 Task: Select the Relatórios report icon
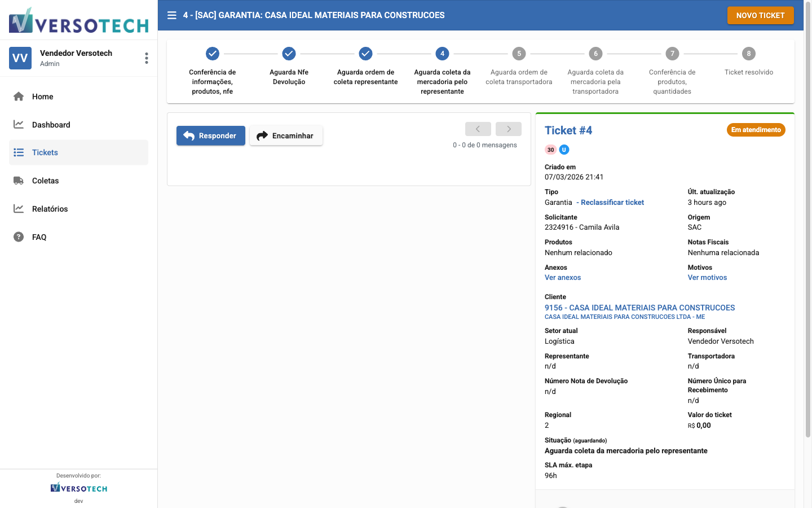(19, 208)
